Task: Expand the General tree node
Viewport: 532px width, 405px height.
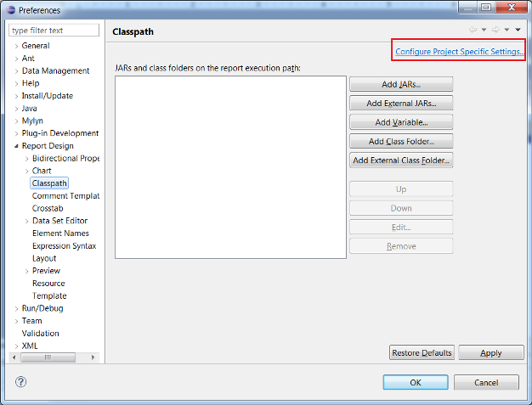Action: point(16,46)
